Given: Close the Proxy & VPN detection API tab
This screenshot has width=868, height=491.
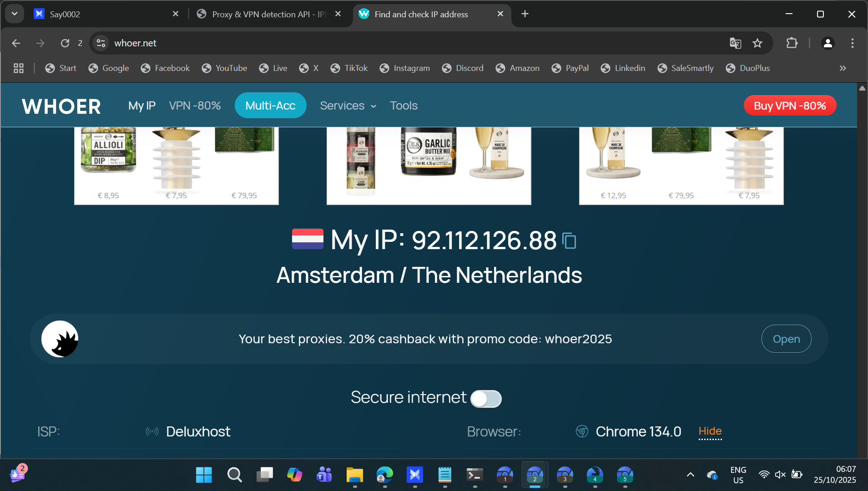Looking at the screenshot, I should click(x=338, y=14).
